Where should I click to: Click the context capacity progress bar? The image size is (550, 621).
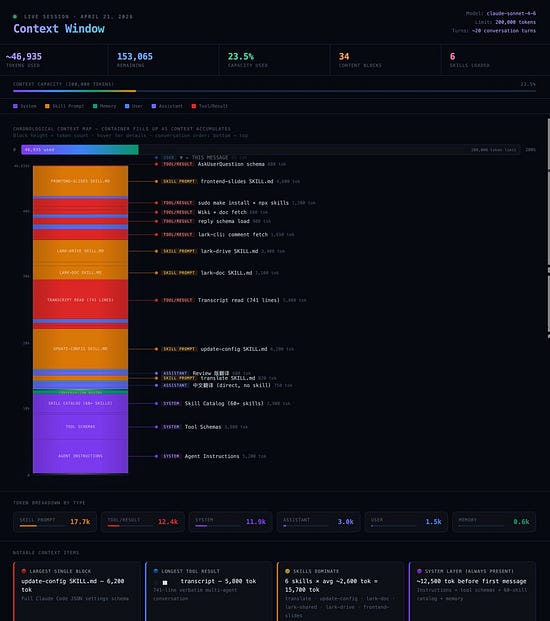(x=274, y=91)
